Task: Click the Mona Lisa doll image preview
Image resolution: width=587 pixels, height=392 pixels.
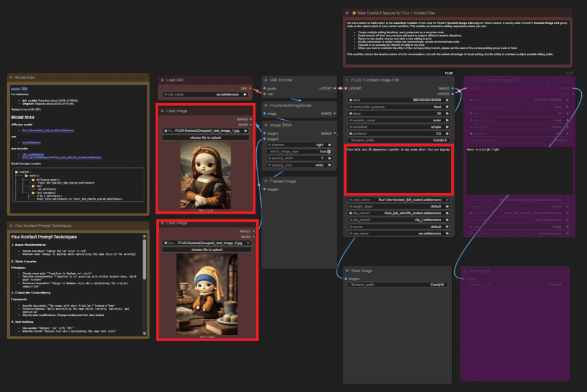Action: [x=206, y=175]
